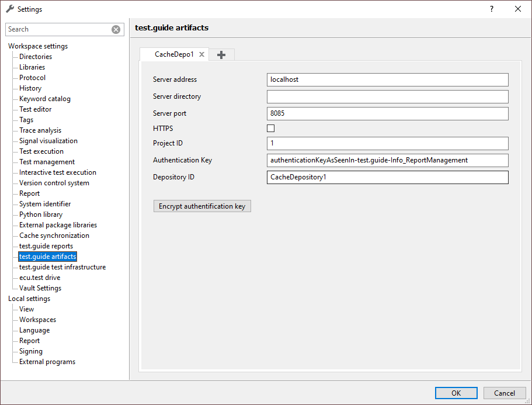This screenshot has height=405, width=532.
Task: Open System identifier settings
Action: [45, 204]
